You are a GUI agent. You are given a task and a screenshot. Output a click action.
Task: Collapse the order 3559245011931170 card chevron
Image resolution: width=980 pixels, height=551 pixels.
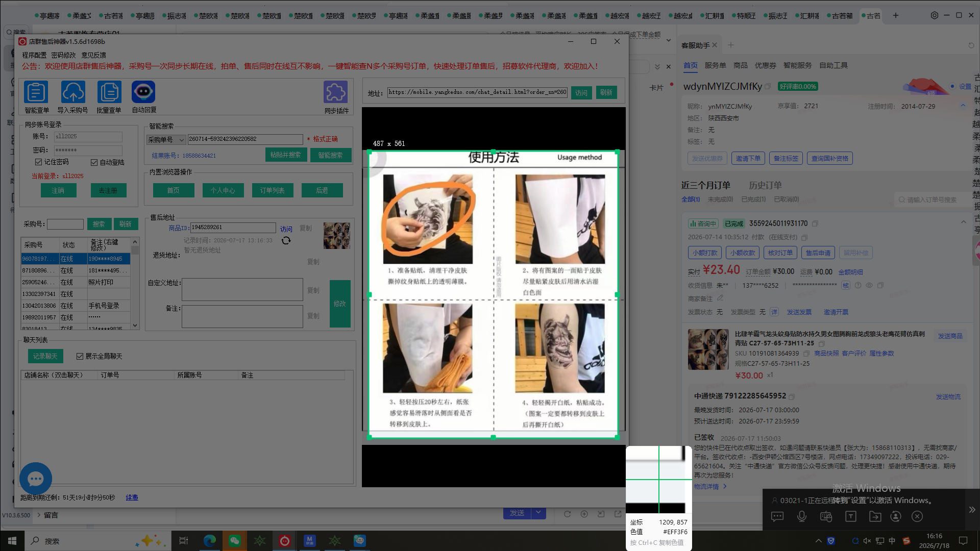tap(964, 222)
